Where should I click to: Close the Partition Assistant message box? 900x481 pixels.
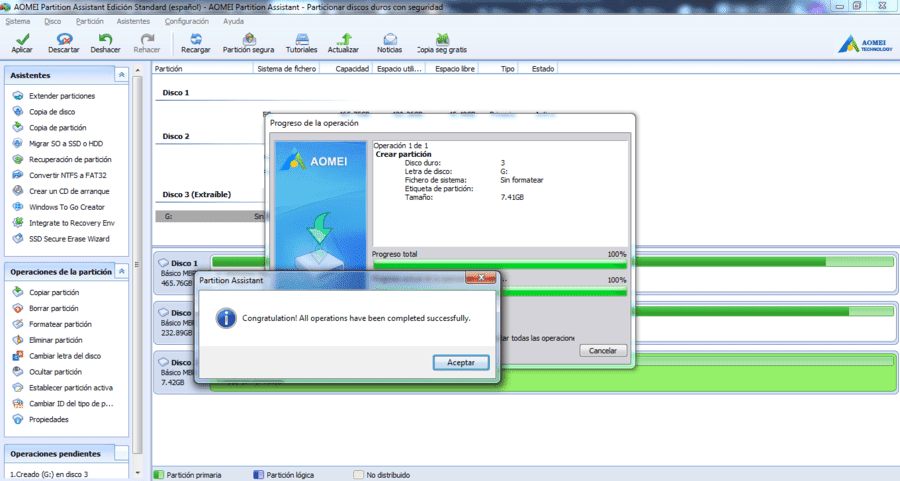click(x=481, y=278)
